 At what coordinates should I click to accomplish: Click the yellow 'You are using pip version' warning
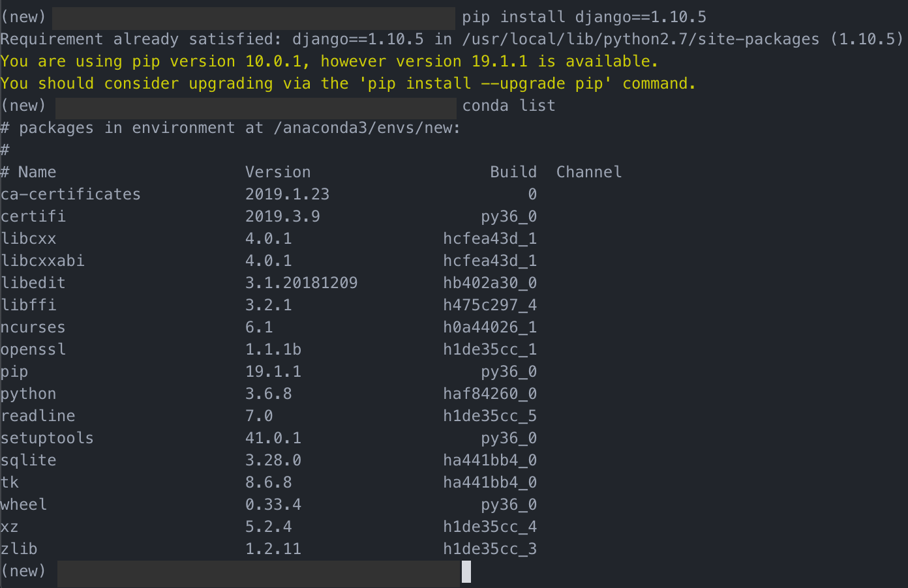(x=329, y=61)
